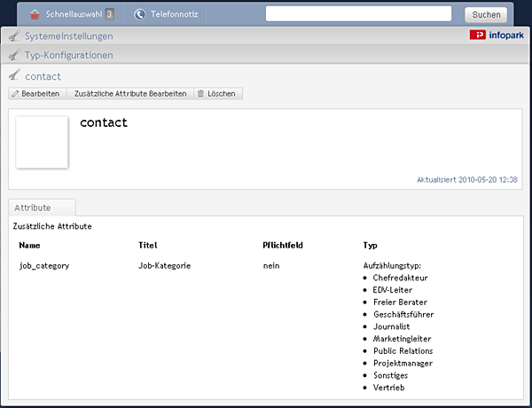
Task: Click the Schnellauswahl count badge 3
Action: point(109,14)
